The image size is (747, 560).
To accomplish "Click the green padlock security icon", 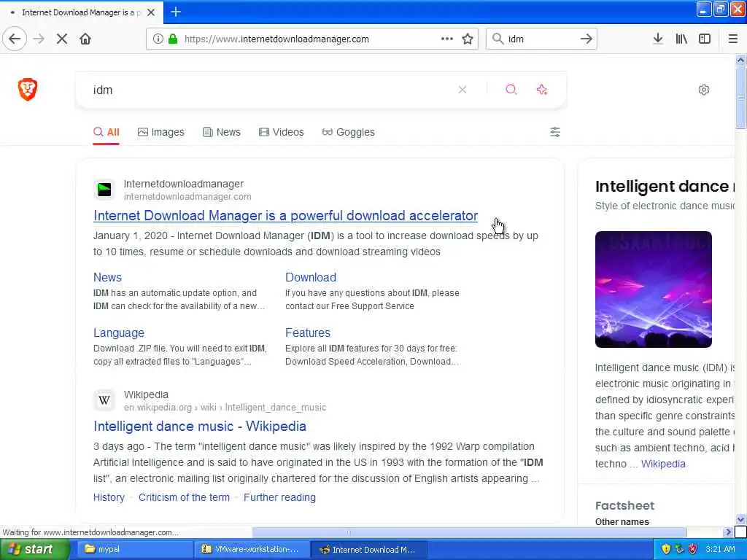I will (173, 39).
